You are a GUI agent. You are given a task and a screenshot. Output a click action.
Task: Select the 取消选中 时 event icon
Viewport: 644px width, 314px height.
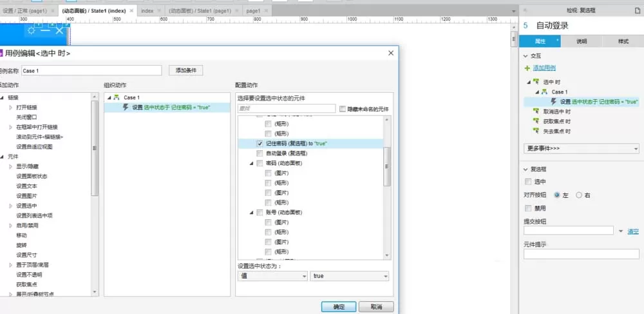point(536,112)
